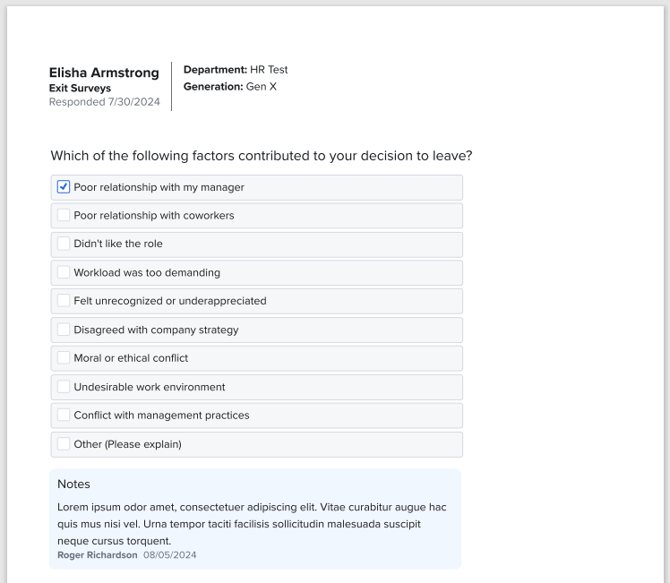670x583 pixels.
Task: Check Felt unrecognized or underappreciated
Action: tap(63, 300)
